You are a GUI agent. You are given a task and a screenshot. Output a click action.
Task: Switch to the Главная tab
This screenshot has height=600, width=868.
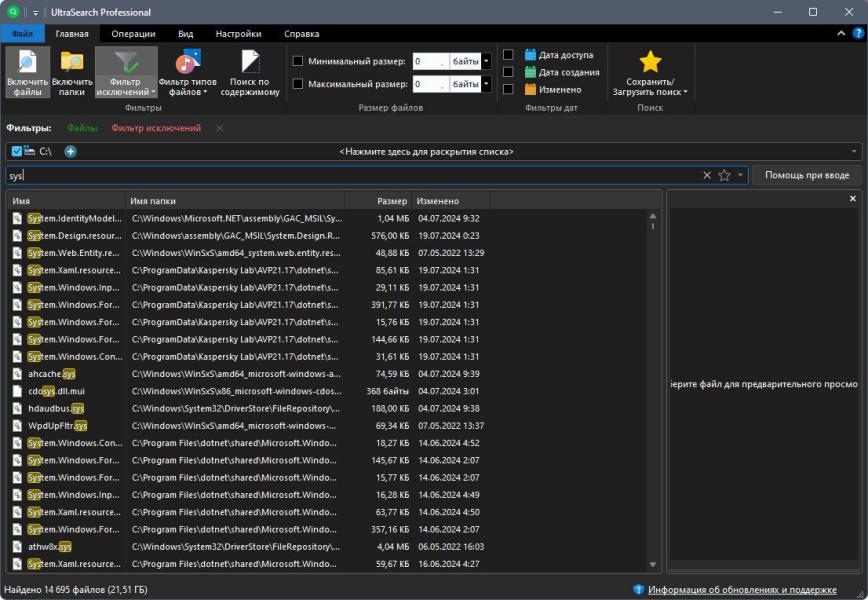click(72, 33)
